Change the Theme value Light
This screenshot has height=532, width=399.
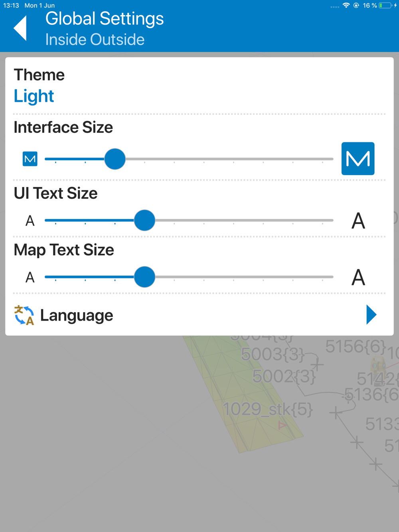coord(34,96)
